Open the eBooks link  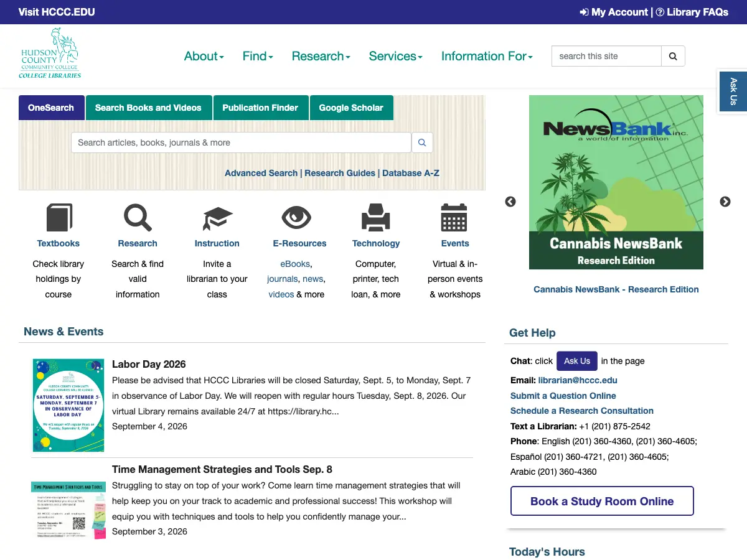pos(295,264)
